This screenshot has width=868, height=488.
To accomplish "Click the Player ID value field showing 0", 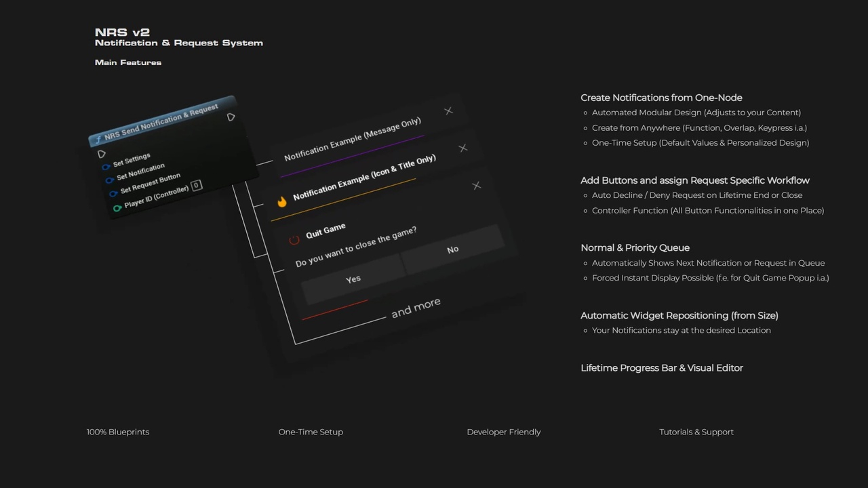I will (x=197, y=185).
